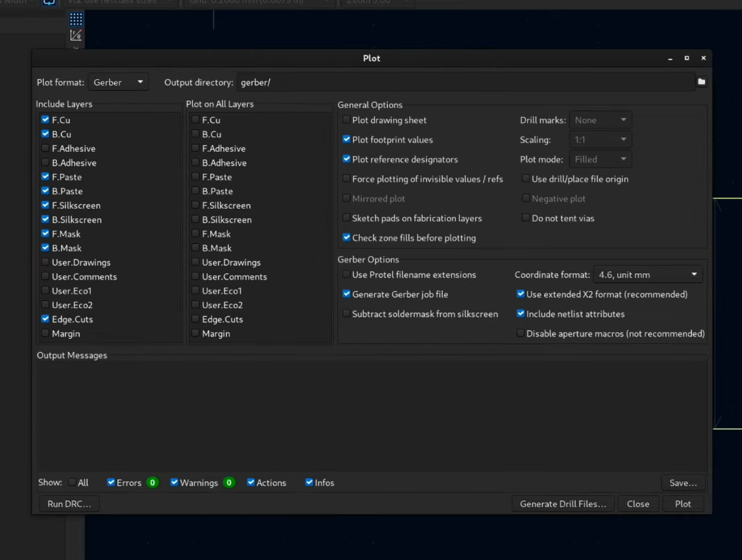Enable Use Protel filename extensions
The image size is (742, 560).
(x=346, y=275)
